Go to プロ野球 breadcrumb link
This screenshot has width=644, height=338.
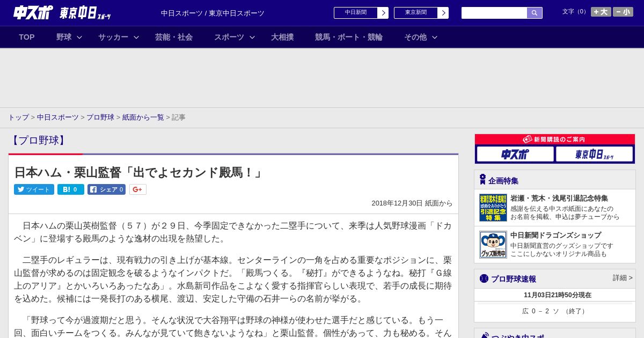click(x=100, y=117)
